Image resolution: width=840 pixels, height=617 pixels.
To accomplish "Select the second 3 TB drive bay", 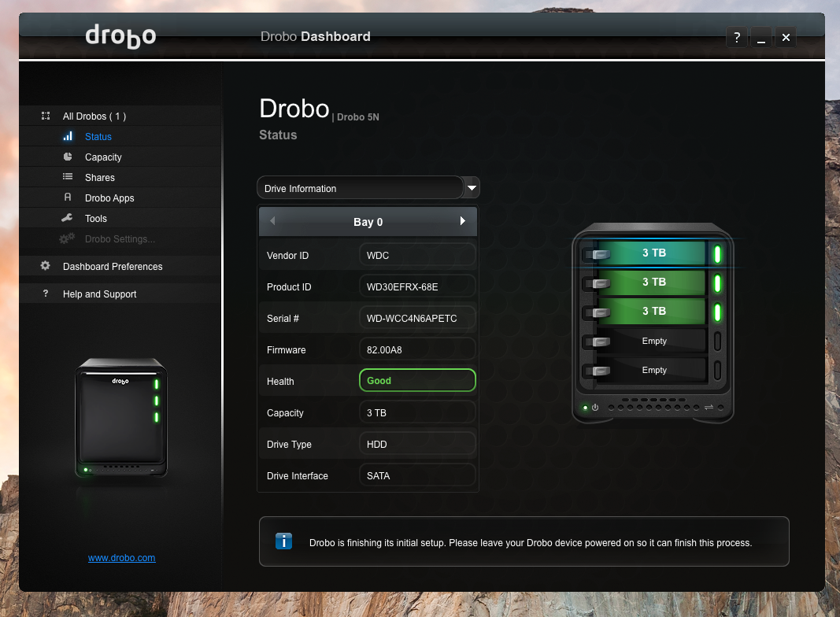I will pyautogui.click(x=653, y=282).
